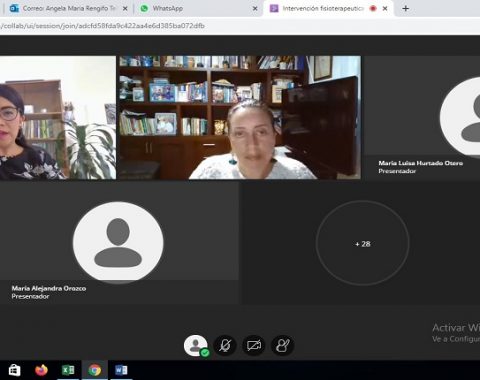Select the center bookshelf video feed

tap(240, 117)
